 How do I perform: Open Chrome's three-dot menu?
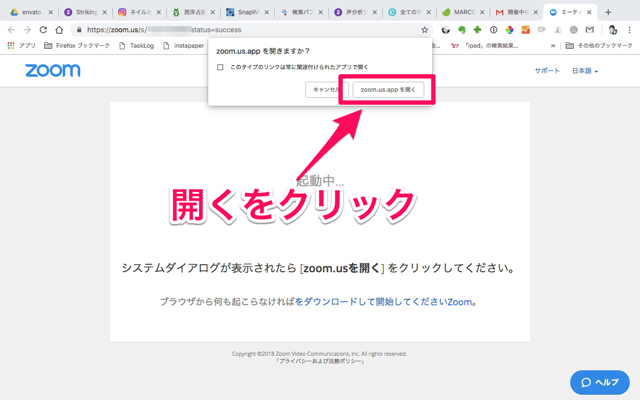click(x=629, y=30)
